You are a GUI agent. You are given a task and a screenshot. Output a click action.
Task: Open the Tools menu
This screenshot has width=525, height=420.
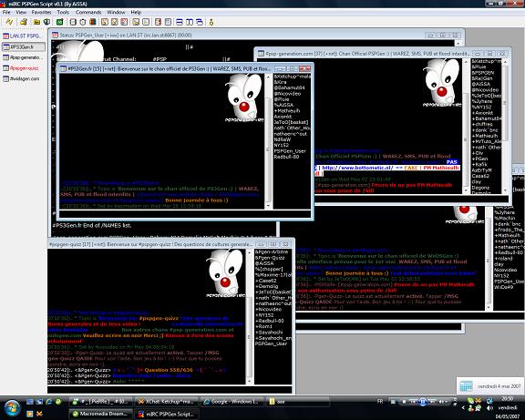click(63, 12)
